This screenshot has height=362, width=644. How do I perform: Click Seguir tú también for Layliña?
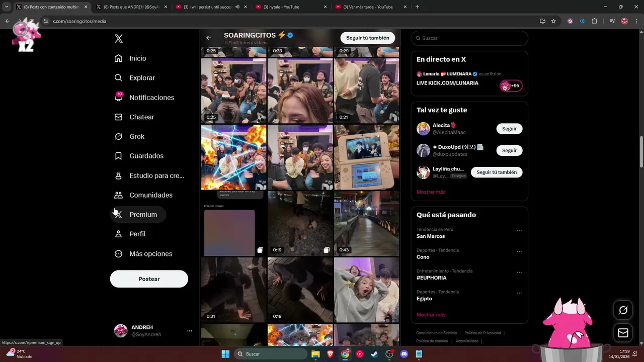[x=497, y=172]
